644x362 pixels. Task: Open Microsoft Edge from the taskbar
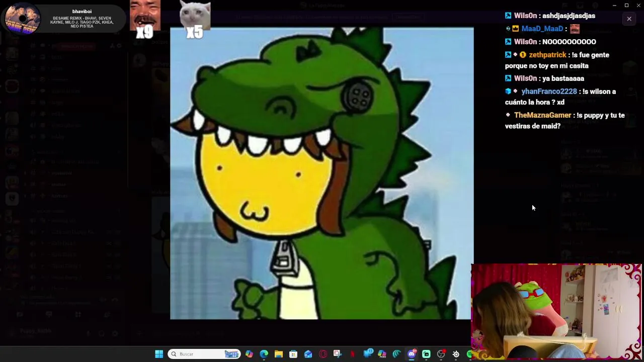[264, 354]
